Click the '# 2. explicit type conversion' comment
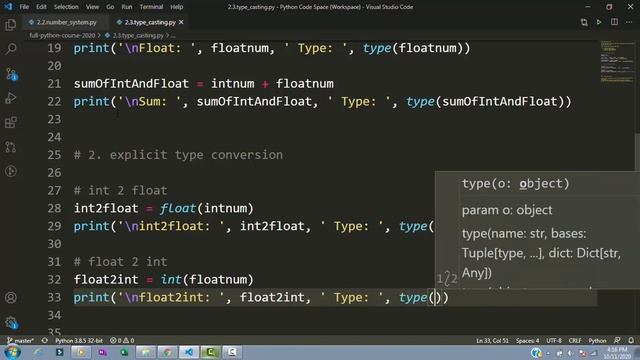 [178, 155]
